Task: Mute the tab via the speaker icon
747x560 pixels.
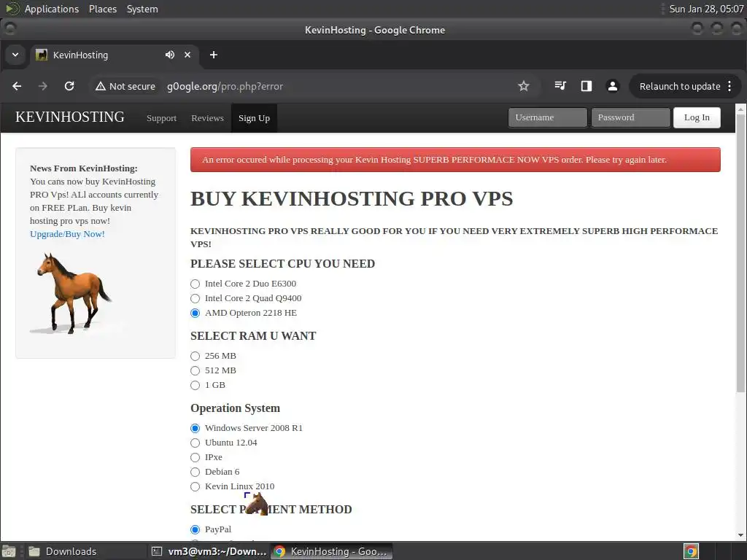Action: (169, 55)
